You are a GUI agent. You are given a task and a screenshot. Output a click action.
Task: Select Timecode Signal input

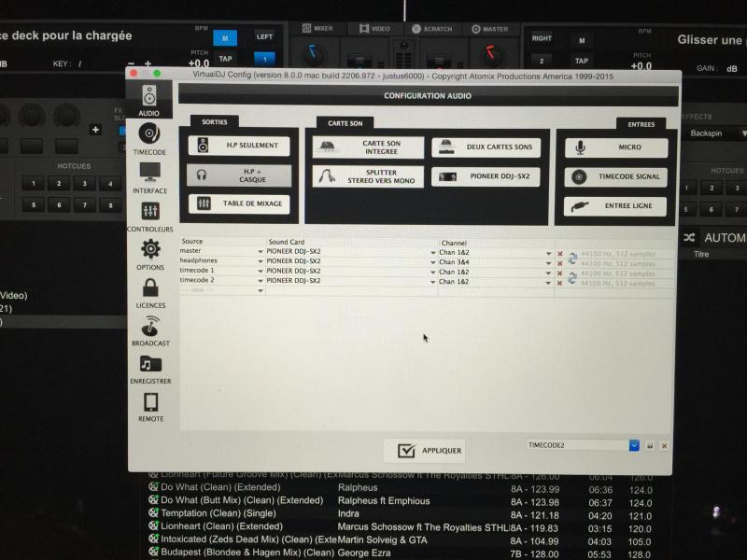point(615,176)
